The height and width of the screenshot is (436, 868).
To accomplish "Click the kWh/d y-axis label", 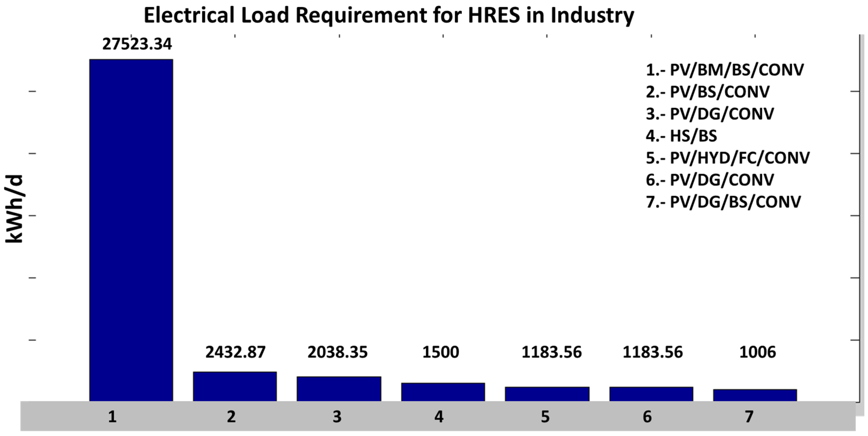I will (14, 209).
